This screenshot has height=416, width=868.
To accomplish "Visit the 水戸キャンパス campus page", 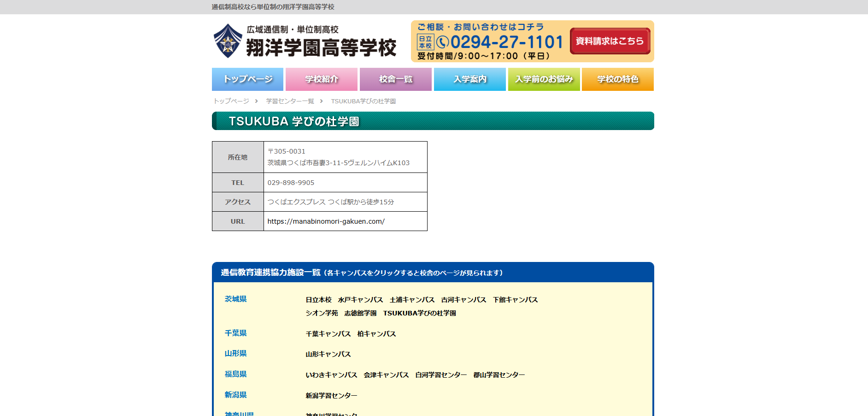I will (x=360, y=300).
